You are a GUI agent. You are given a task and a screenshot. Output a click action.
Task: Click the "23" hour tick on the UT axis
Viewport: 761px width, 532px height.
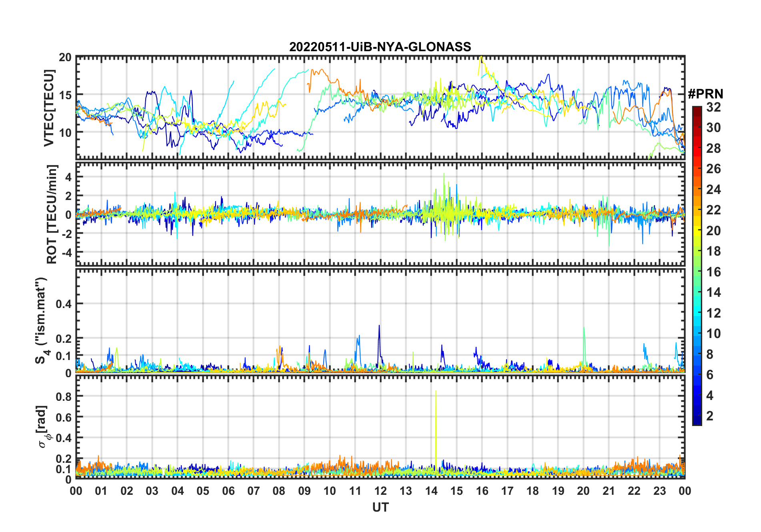659,491
